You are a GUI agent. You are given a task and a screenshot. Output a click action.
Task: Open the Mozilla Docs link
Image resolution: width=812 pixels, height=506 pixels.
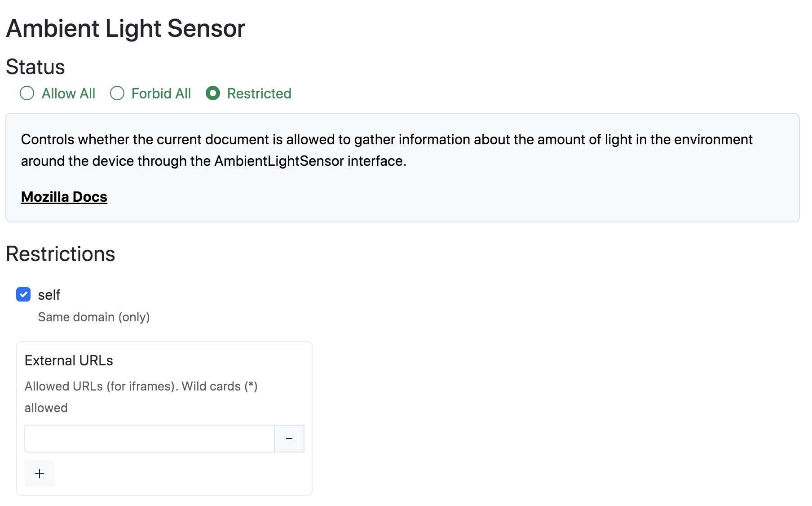64,197
